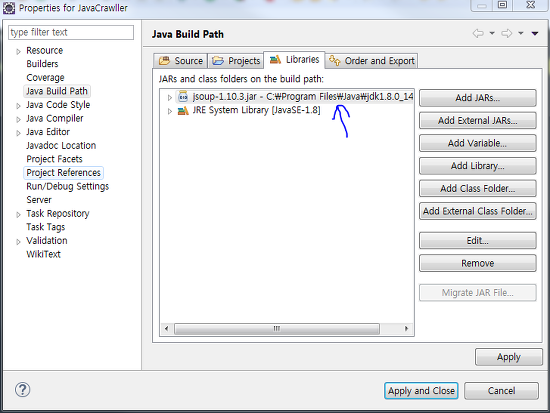
Task: Click the horizontal scrollbar thumb
Action: click(277, 329)
